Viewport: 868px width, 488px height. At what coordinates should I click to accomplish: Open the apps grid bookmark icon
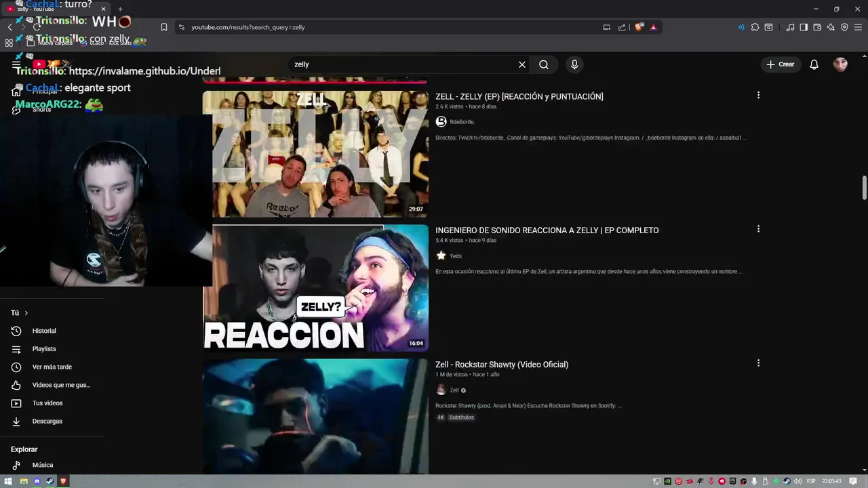point(9,43)
